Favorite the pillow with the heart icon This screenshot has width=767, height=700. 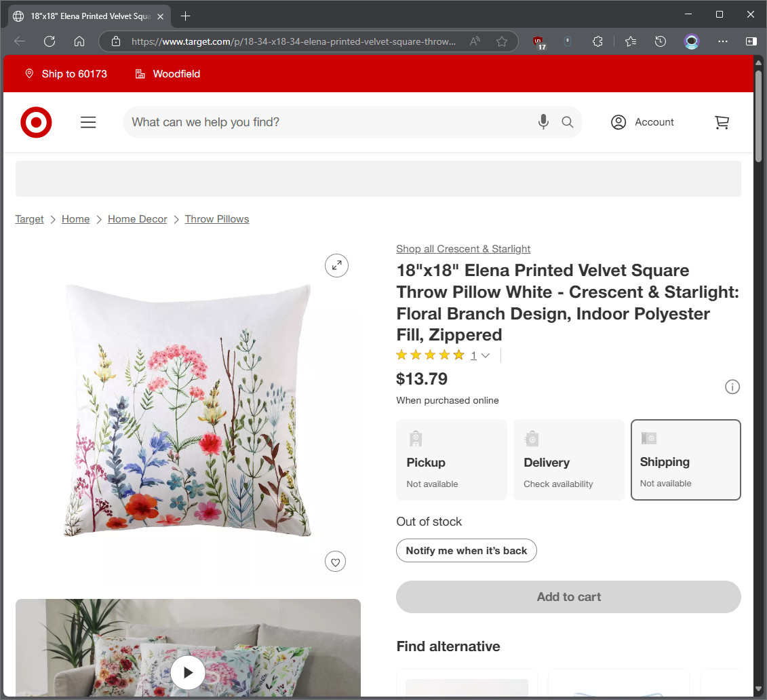pyautogui.click(x=335, y=562)
